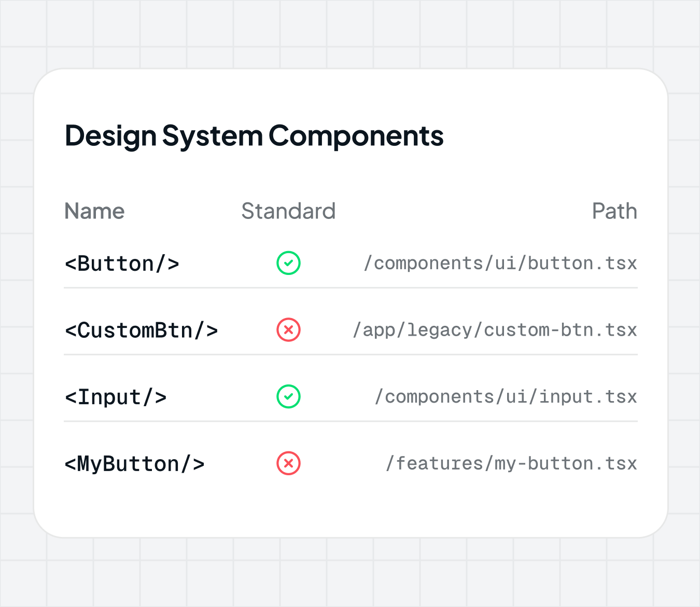Open the /components/ui/input.tsx path
Viewport: 700px width, 607px height.
coord(506,397)
